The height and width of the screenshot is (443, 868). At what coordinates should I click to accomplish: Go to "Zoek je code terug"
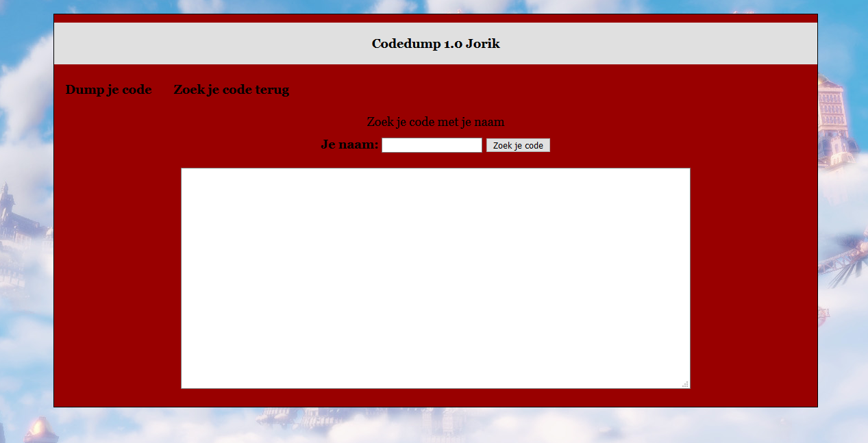231,90
